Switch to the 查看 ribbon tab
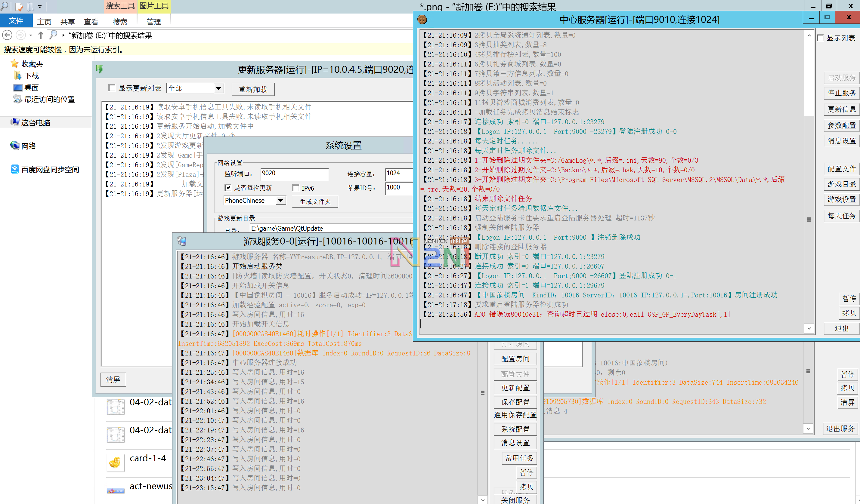Screen dimensions: 860x504 pyautogui.click(x=91, y=22)
